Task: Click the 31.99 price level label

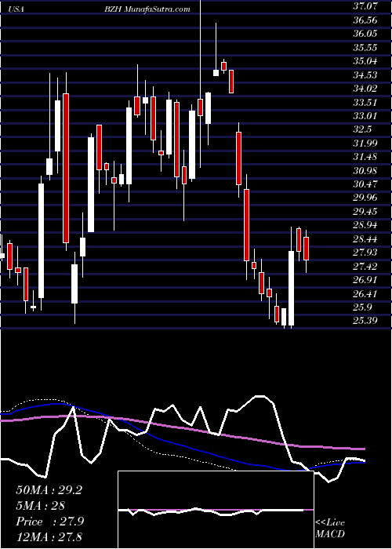Action: coord(366,143)
